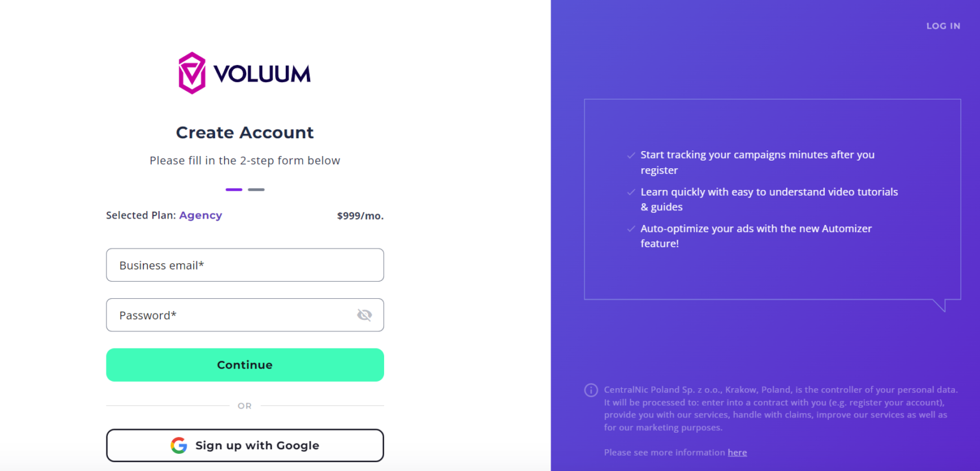The width and height of the screenshot is (980, 471).
Task: Toggle password visibility with the eye icon
Action: (364, 314)
